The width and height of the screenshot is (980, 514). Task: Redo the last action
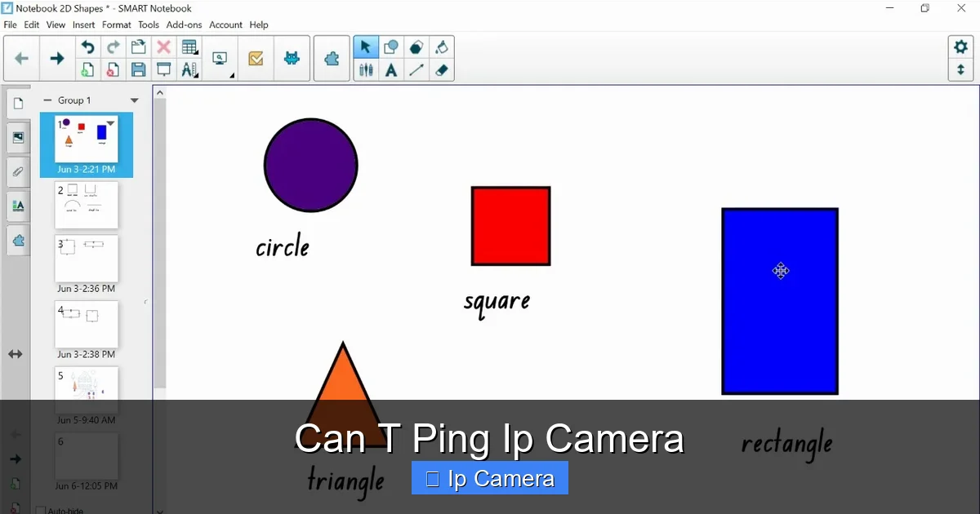tap(113, 47)
